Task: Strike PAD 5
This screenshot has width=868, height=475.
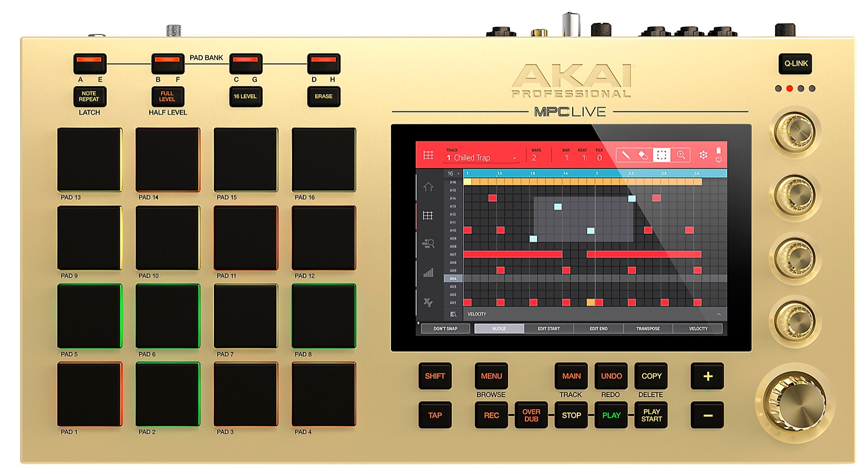Action: (x=90, y=316)
